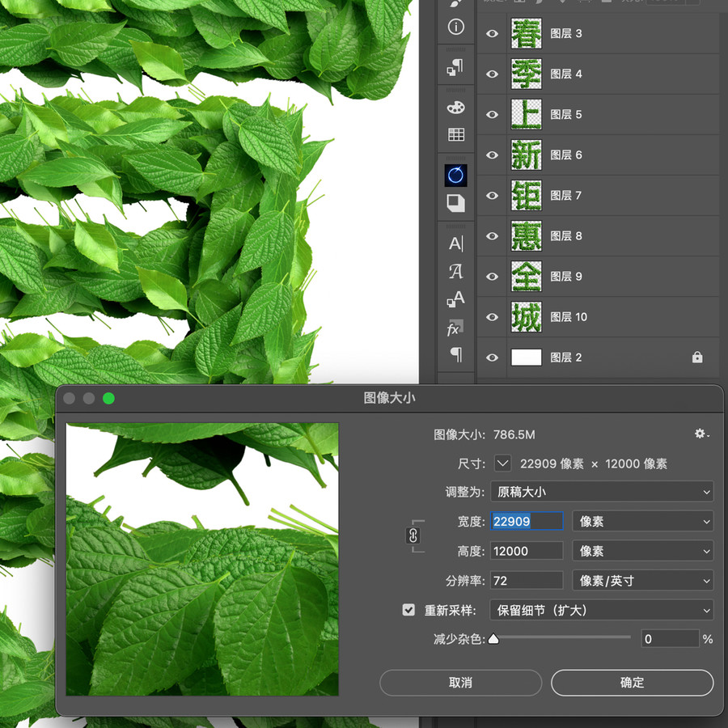
Task: Select the 图层 2 layer name
Action: click(x=565, y=357)
